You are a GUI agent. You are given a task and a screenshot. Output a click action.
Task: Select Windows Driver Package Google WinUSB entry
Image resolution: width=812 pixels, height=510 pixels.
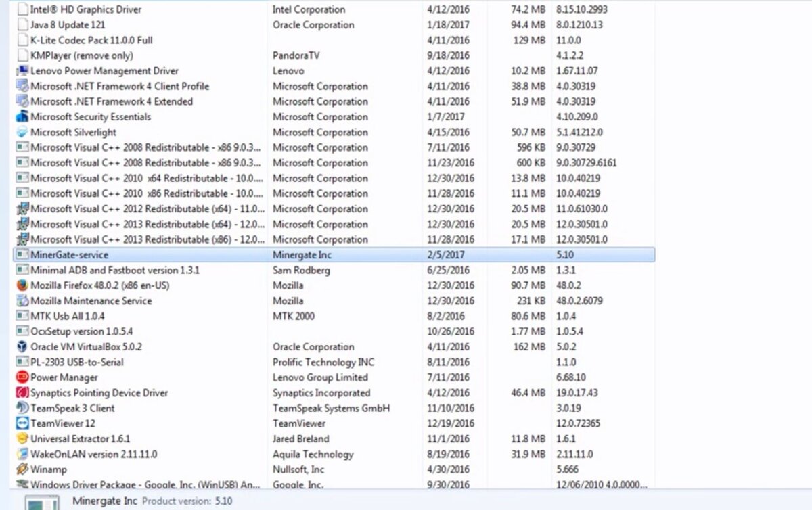pos(145,484)
